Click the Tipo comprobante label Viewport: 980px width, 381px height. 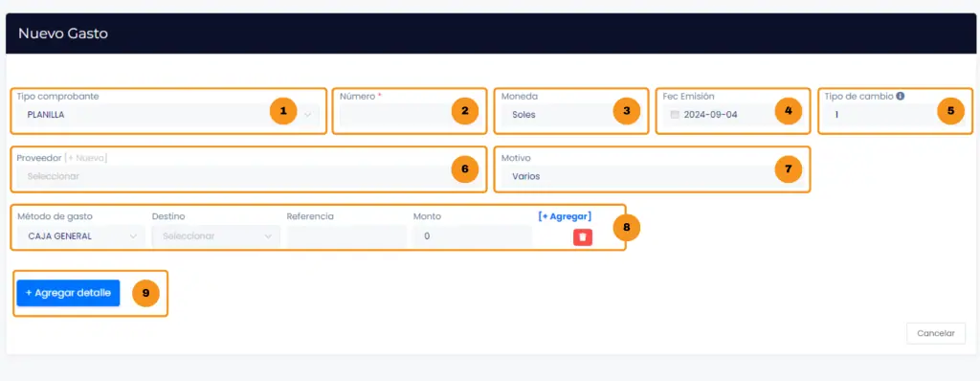tap(57, 97)
